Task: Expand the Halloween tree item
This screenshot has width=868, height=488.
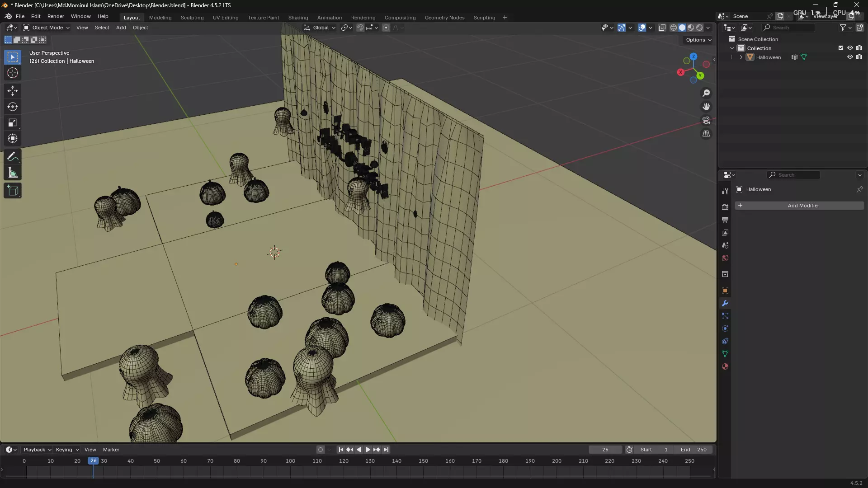Action: (741, 57)
